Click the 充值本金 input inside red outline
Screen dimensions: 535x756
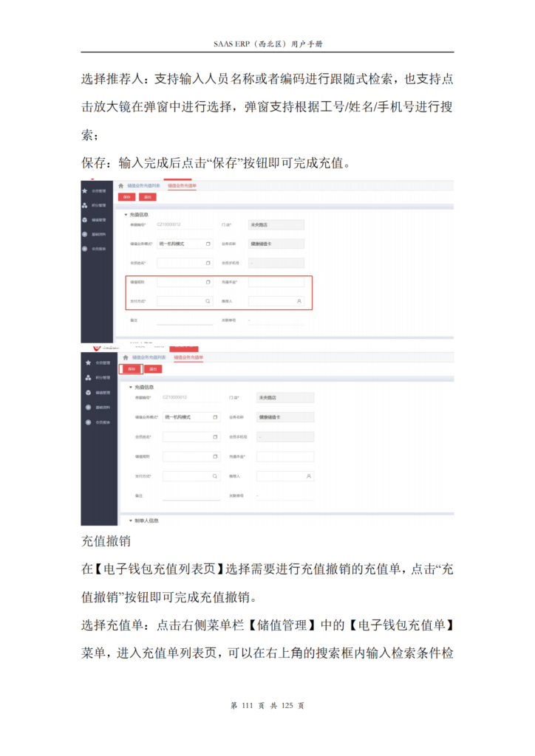[276, 281]
